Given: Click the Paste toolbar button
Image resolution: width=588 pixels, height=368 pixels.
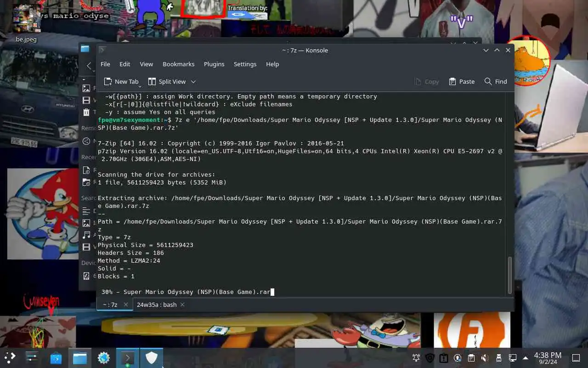Looking at the screenshot, I should coord(462,81).
